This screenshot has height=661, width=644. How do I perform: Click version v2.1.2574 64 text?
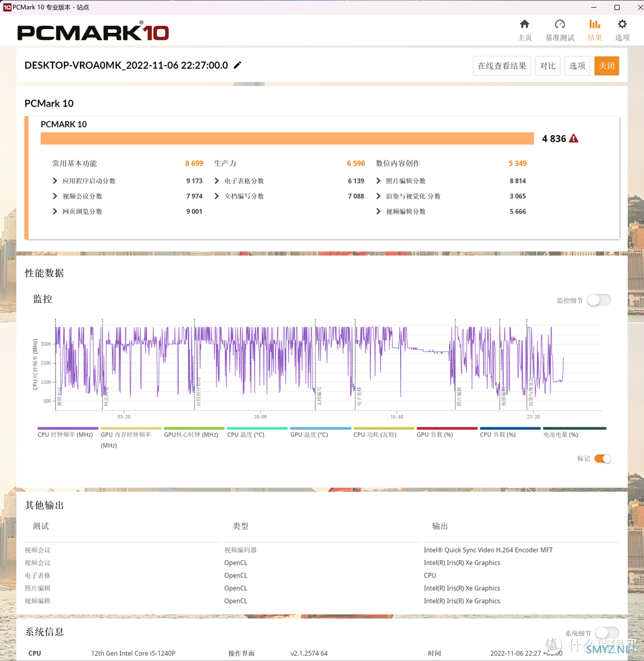[x=309, y=653]
